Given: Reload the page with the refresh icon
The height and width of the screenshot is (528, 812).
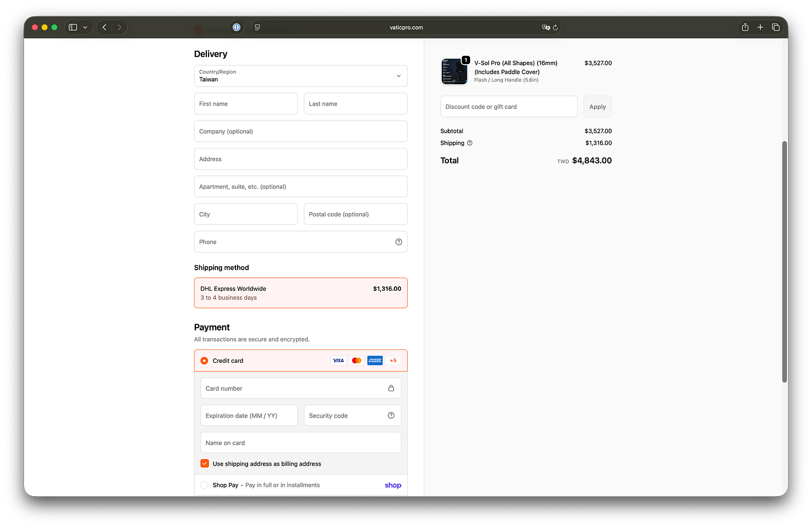Looking at the screenshot, I should [555, 27].
